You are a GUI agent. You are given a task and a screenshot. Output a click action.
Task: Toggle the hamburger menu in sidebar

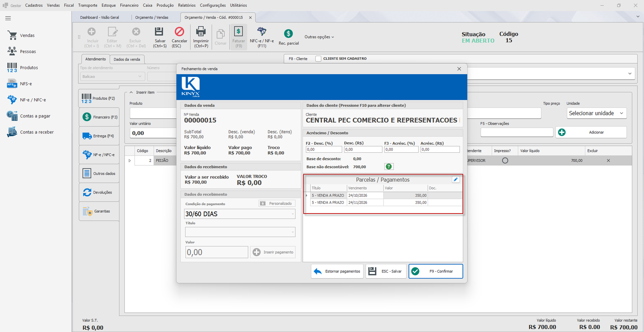[x=8, y=18]
